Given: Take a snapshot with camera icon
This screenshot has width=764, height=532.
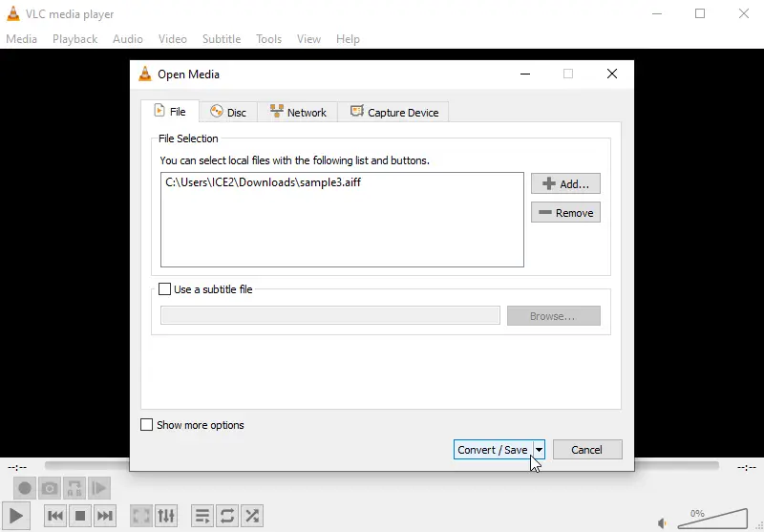Looking at the screenshot, I should 50,488.
